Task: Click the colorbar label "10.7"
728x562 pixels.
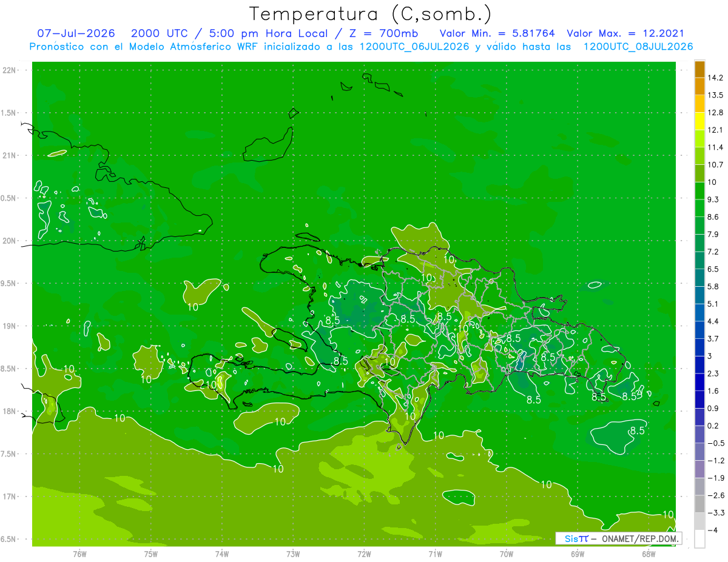Action: coord(716,165)
